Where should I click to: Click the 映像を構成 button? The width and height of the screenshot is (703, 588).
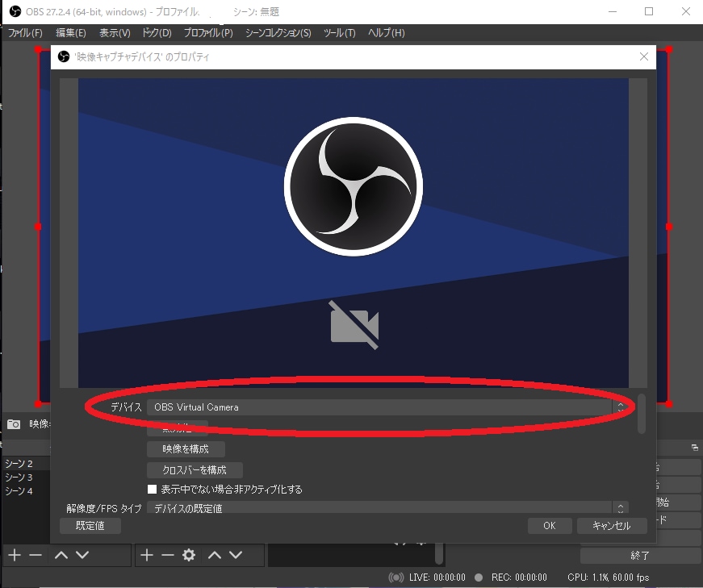tap(186, 448)
